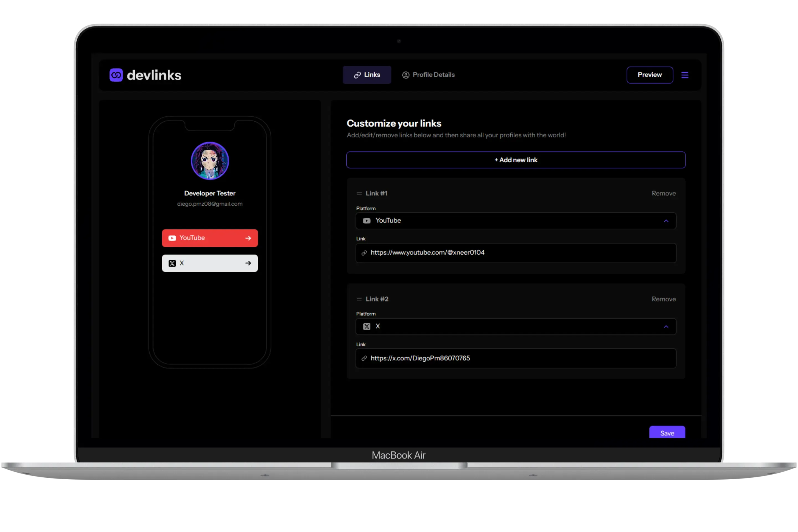Remove Link #1

pos(663,193)
